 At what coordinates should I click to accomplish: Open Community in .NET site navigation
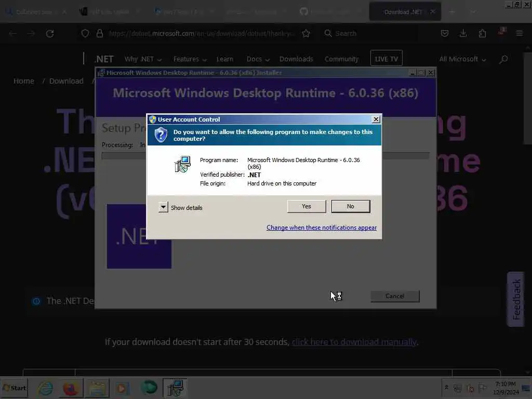point(341,59)
